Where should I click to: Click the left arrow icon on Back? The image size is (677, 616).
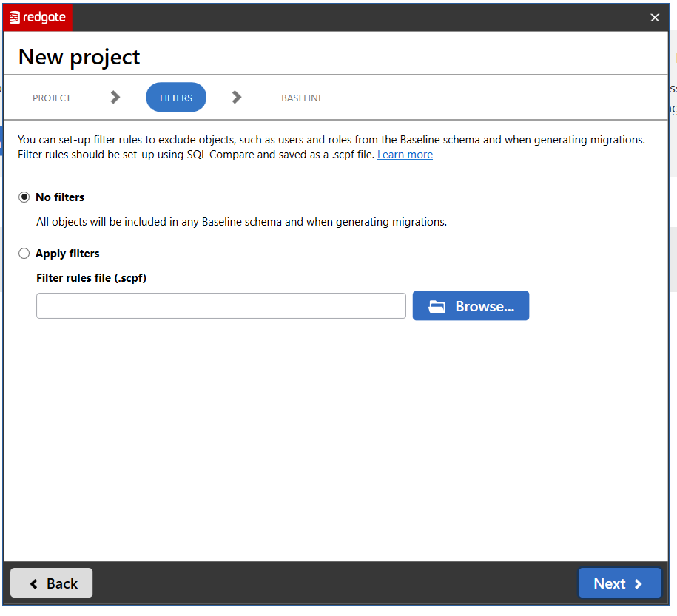tap(34, 583)
